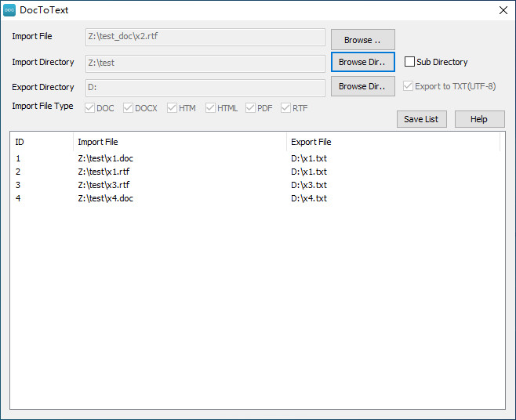Click Browse Dir.. next to Export Directory

click(x=362, y=86)
